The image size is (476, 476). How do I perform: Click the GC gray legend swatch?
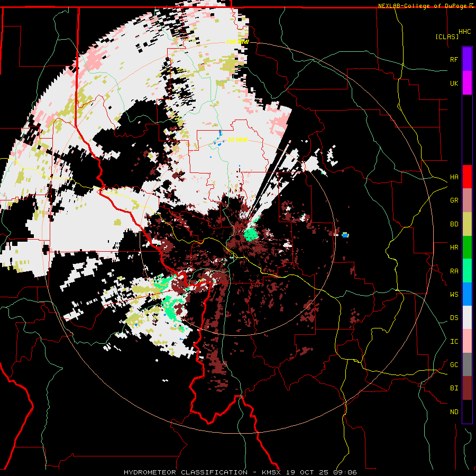tap(467, 364)
